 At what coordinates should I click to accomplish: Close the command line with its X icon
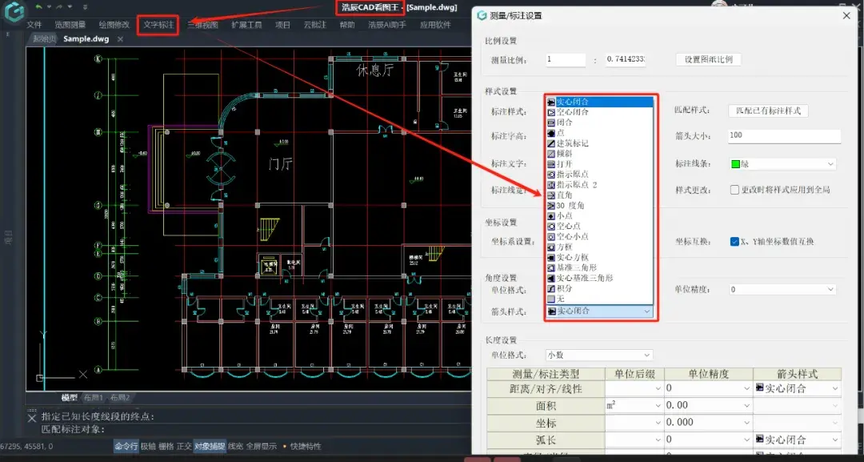click(32, 418)
